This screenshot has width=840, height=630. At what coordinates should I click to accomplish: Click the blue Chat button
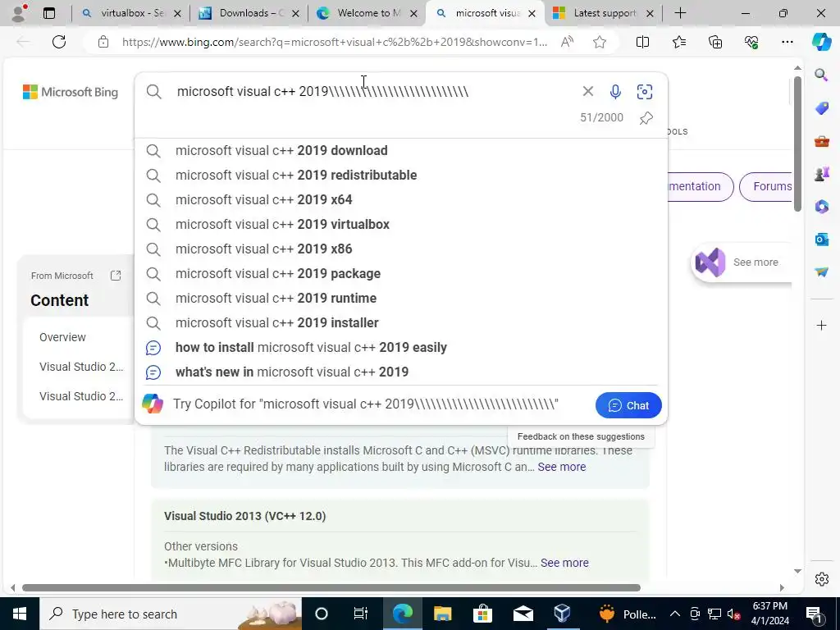point(628,405)
